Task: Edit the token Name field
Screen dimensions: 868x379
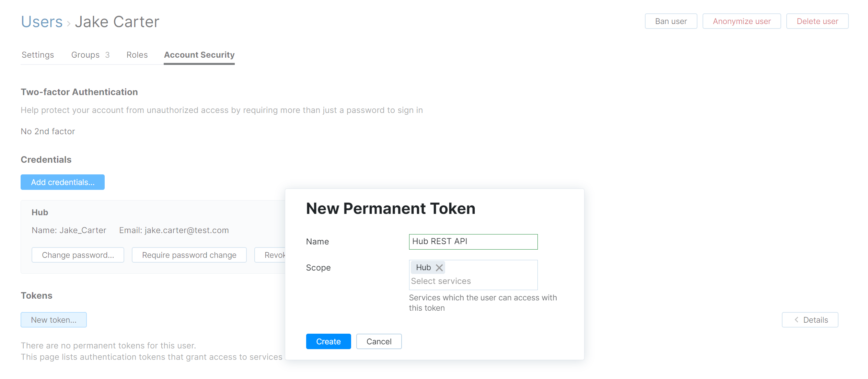Action: (x=473, y=241)
